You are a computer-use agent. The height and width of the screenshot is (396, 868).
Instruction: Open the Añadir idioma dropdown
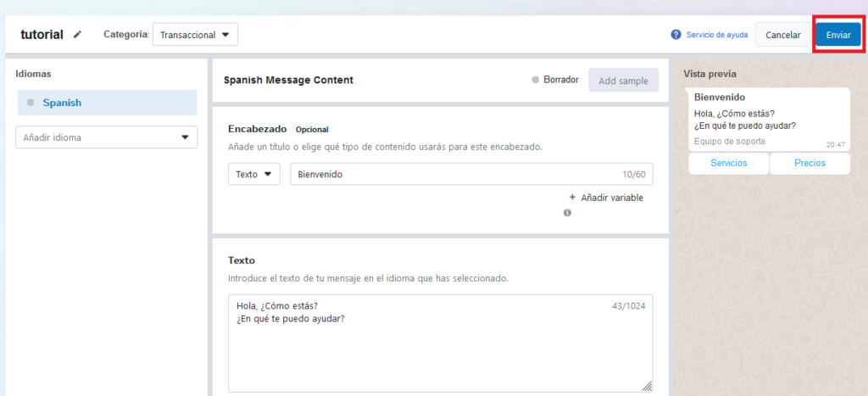pos(106,137)
